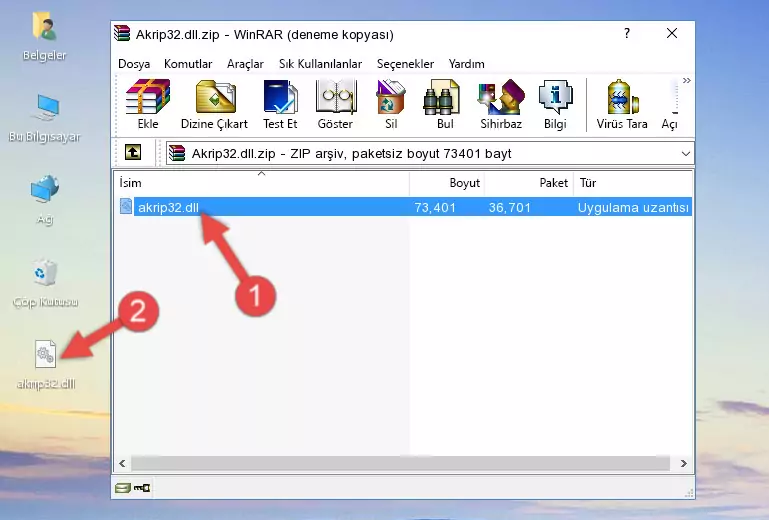Expand hidden toolbar items chevron
Screen dimensions: 769x520
tap(687, 80)
